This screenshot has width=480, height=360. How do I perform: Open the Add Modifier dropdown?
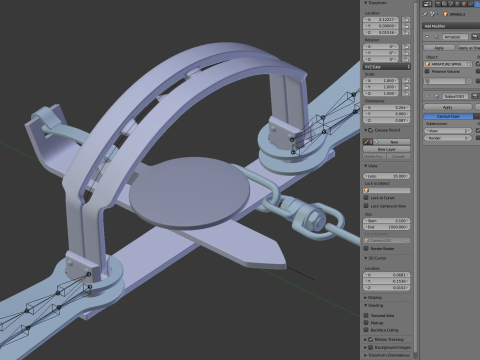[451, 26]
